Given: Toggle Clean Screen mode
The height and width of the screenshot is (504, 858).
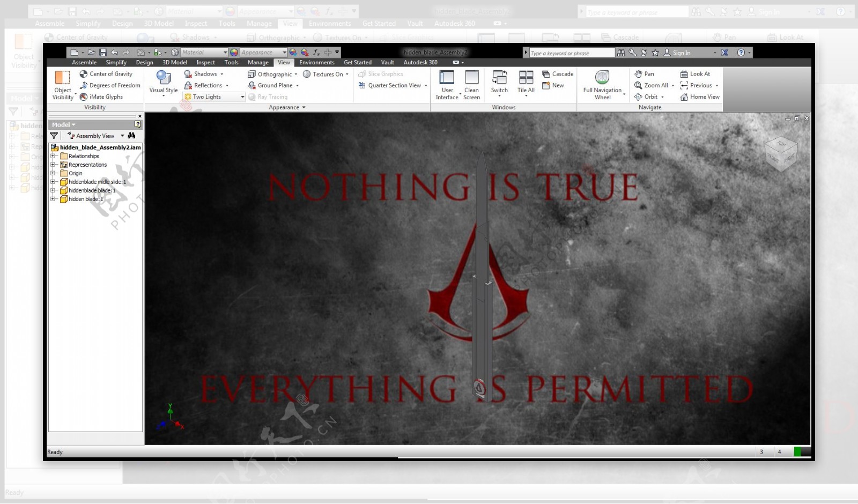Looking at the screenshot, I should tap(471, 85).
